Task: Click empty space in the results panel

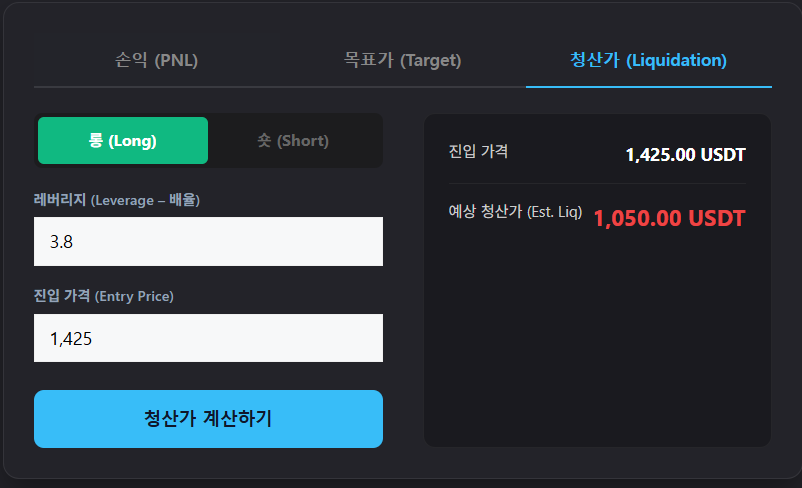Action: 597,350
